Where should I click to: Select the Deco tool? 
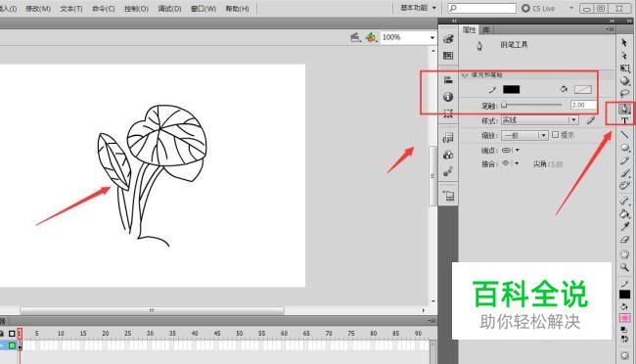coord(624,186)
